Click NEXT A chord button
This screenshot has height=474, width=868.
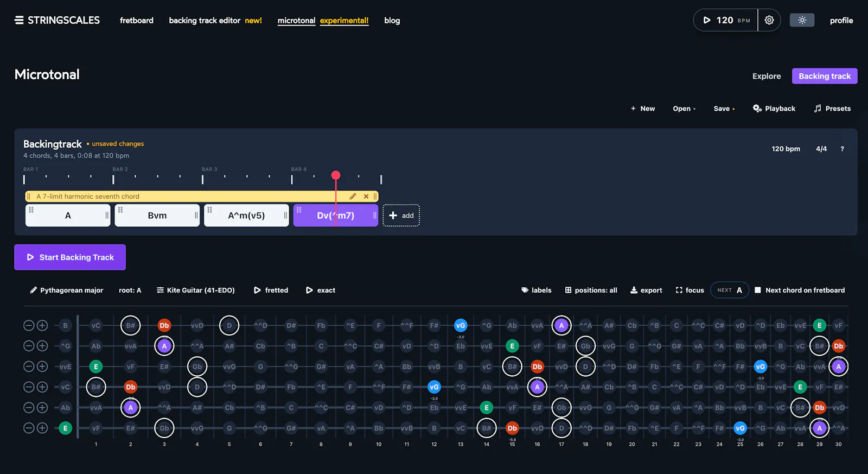coord(730,290)
